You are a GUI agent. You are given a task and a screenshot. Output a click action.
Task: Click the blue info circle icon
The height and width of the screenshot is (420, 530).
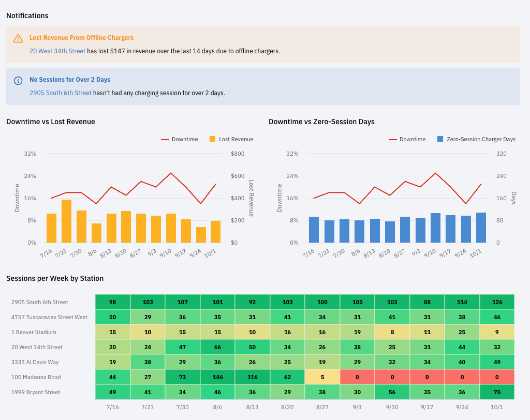coord(18,80)
